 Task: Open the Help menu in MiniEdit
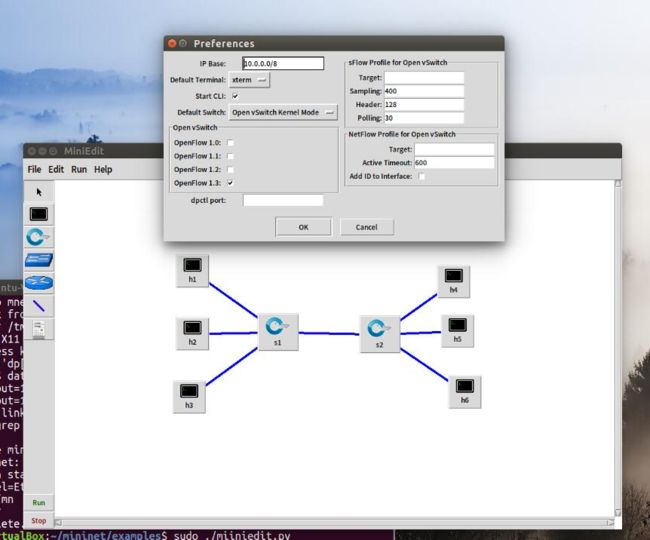click(x=103, y=169)
